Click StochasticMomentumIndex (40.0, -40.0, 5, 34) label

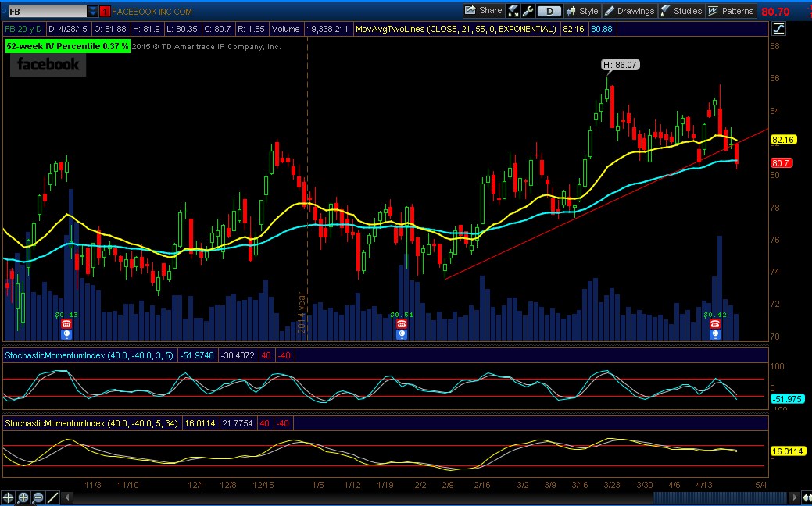click(91, 423)
